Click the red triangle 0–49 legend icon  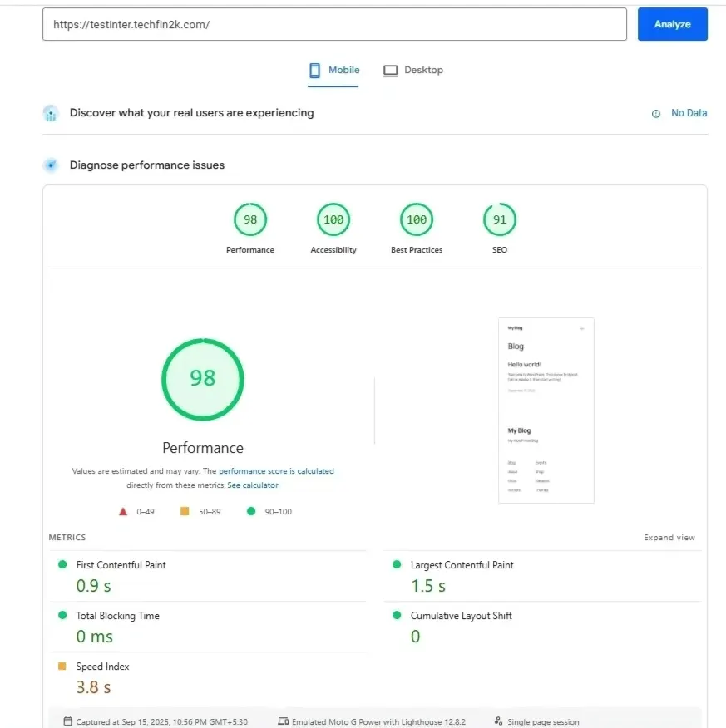tap(123, 511)
